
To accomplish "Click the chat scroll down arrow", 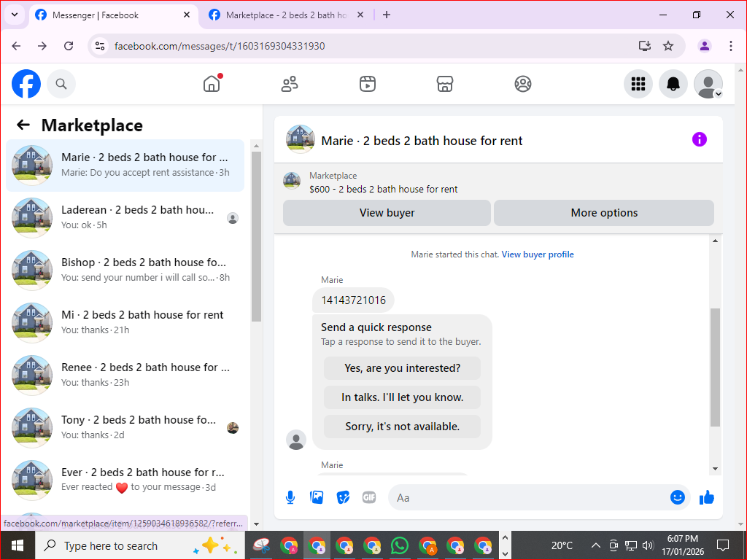I will tap(715, 469).
